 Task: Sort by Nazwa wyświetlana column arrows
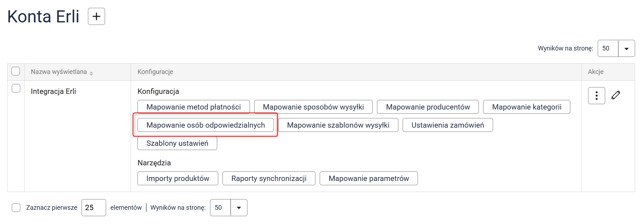(x=91, y=73)
